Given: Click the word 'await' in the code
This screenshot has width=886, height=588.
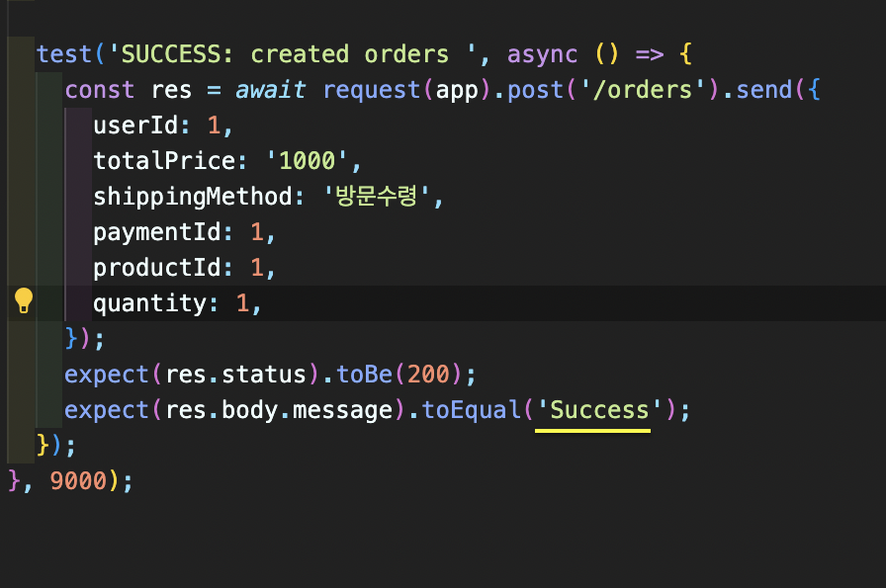Looking at the screenshot, I should pos(271,90).
